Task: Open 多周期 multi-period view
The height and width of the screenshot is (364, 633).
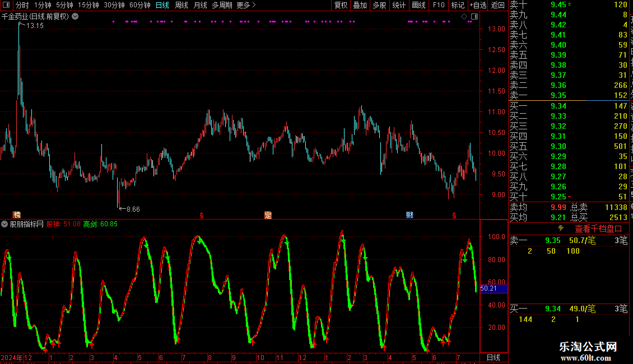Action: click(x=222, y=5)
